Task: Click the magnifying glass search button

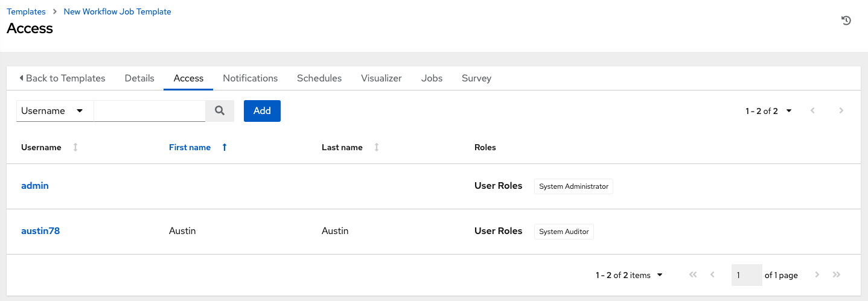Action: (x=220, y=111)
